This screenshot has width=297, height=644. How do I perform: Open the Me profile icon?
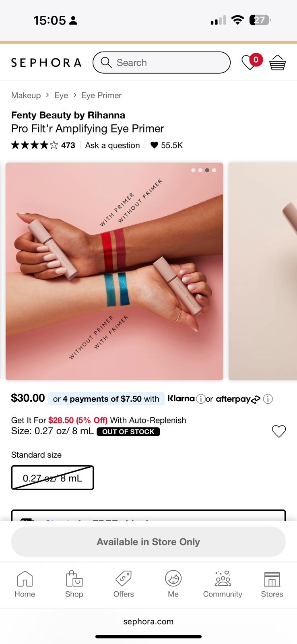pos(173,584)
